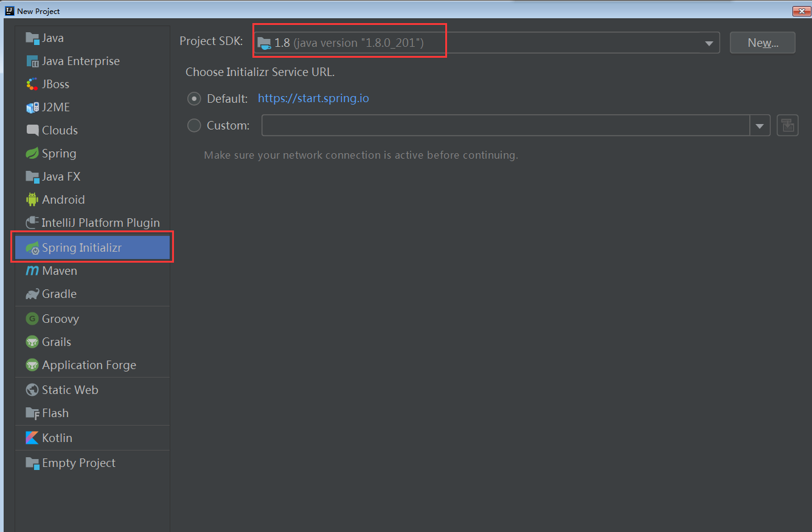Choose the Groovy project type label

coord(60,319)
